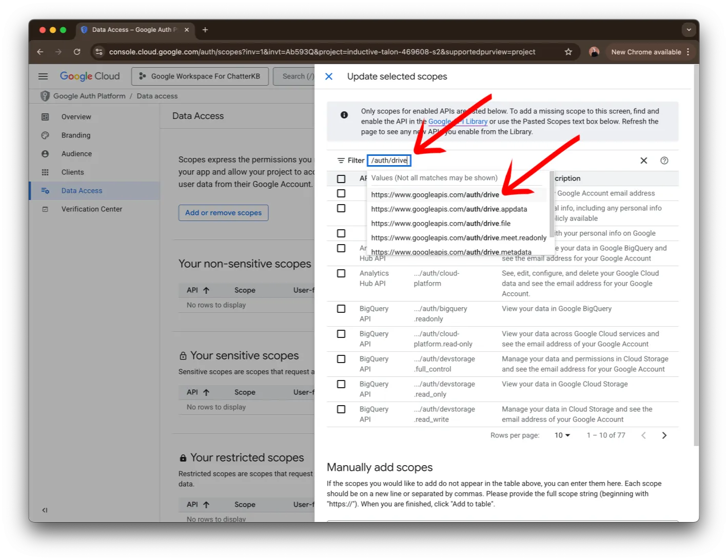This screenshot has width=728, height=560.
Task: Check the BigQuery bigquery.readonly scope
Action: click(x=341, y=309)
